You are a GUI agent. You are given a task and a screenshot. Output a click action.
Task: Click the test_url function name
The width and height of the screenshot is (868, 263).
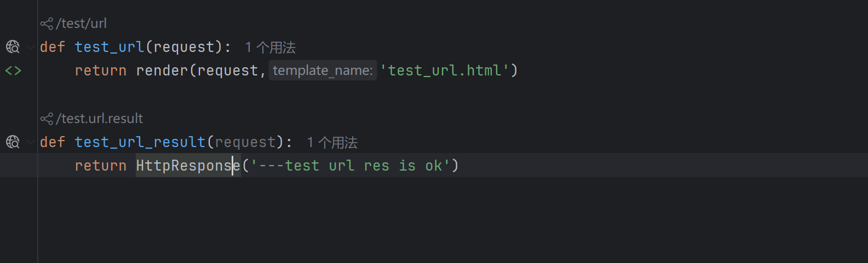pos(110,47)
